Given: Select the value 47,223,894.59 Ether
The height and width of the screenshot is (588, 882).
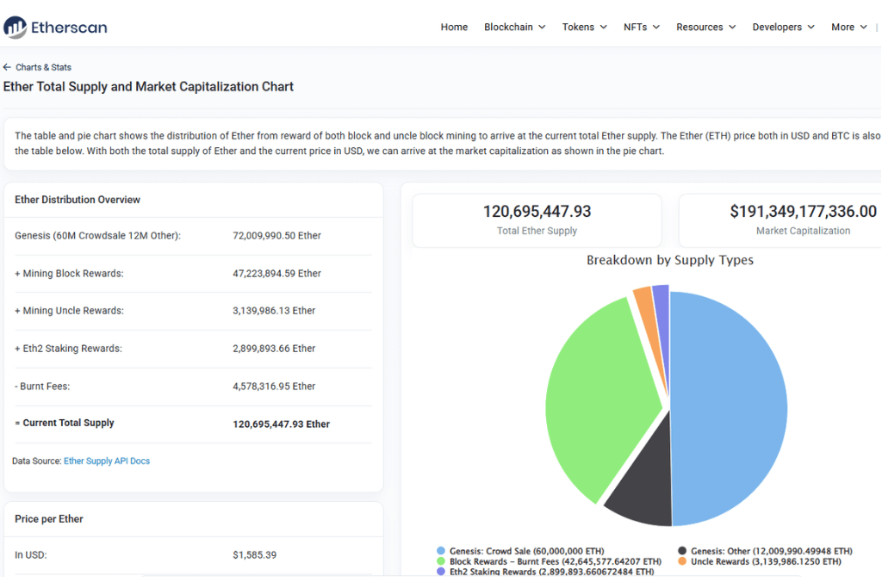Looking at the screenshot, I should pos(276,273).
